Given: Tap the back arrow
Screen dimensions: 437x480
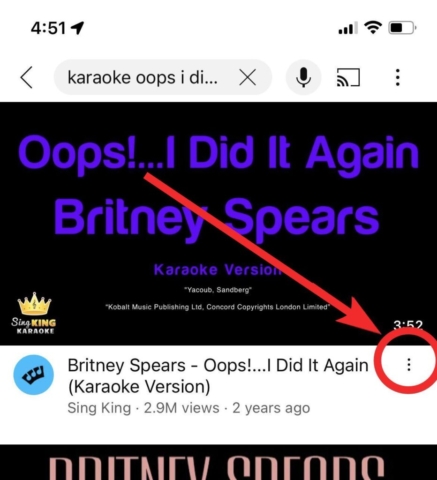Looking at the screenshot, I should [x=27, y=77].
